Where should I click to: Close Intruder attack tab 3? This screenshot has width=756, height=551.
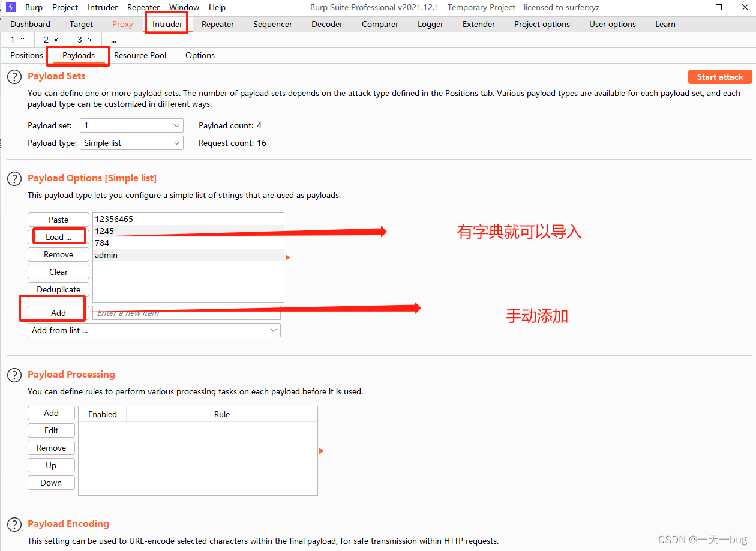point(90,40)
